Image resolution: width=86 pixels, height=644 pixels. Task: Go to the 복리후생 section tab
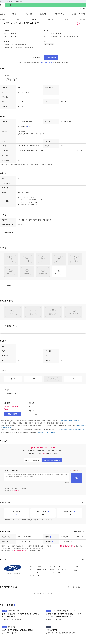50,19
